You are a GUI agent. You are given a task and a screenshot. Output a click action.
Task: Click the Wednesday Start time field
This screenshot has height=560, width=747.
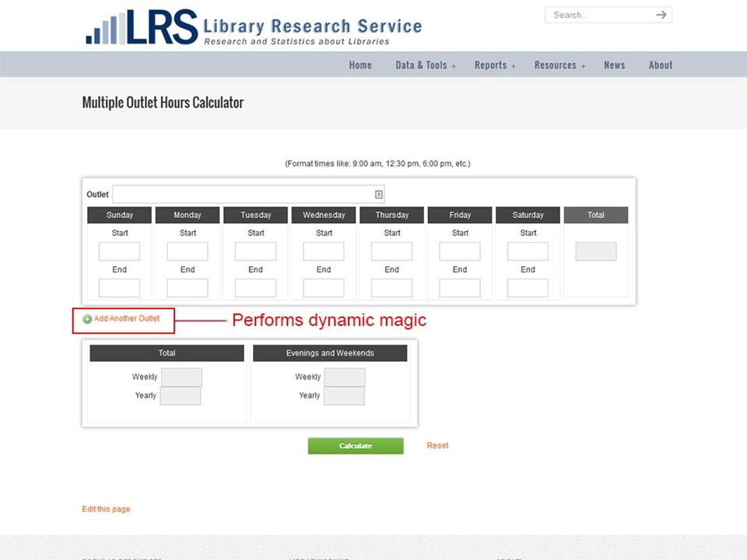(324, 251)
